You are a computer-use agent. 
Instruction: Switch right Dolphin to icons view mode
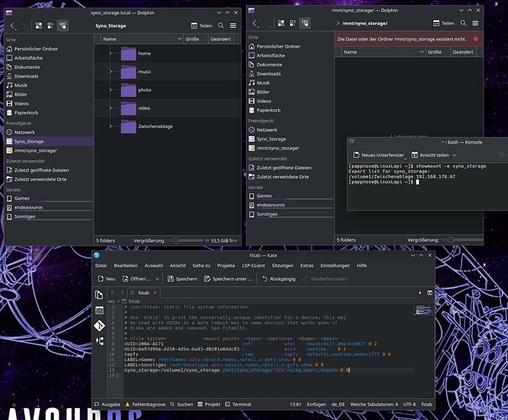click(281, 23)
